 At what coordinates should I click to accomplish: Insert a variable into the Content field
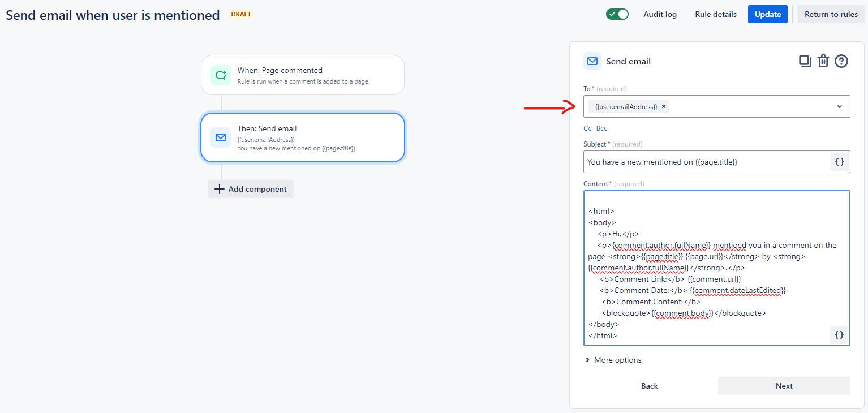click(838, 334)
